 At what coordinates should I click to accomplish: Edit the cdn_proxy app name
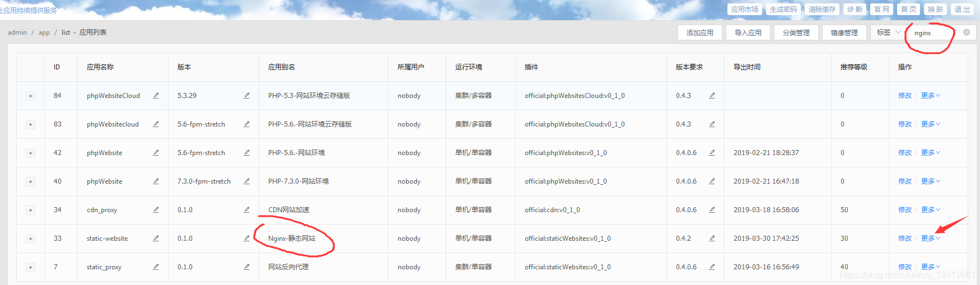pyautogui.click(x=156, y=210)
